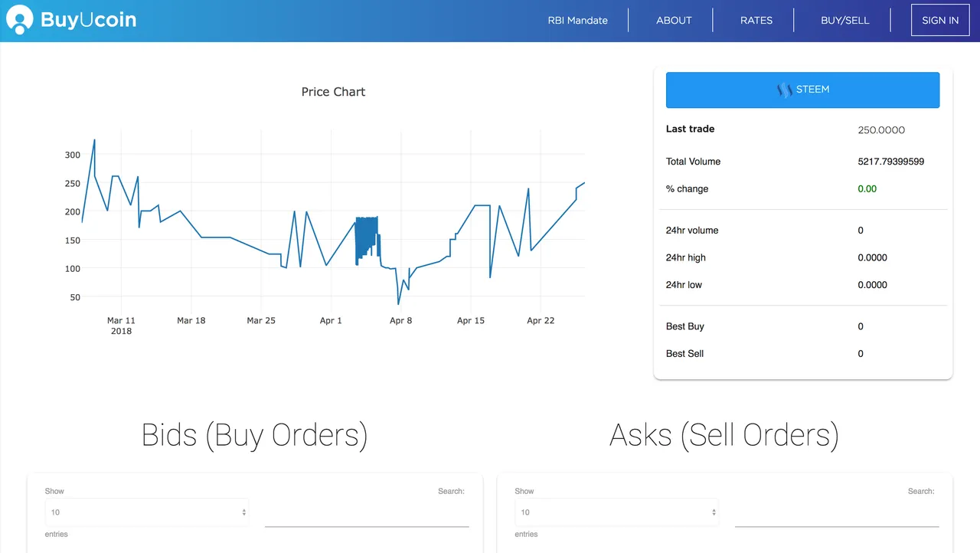Click the Asks (Sell Orders) heading
The image size is (980, 553).
click(x=724, y=435)
